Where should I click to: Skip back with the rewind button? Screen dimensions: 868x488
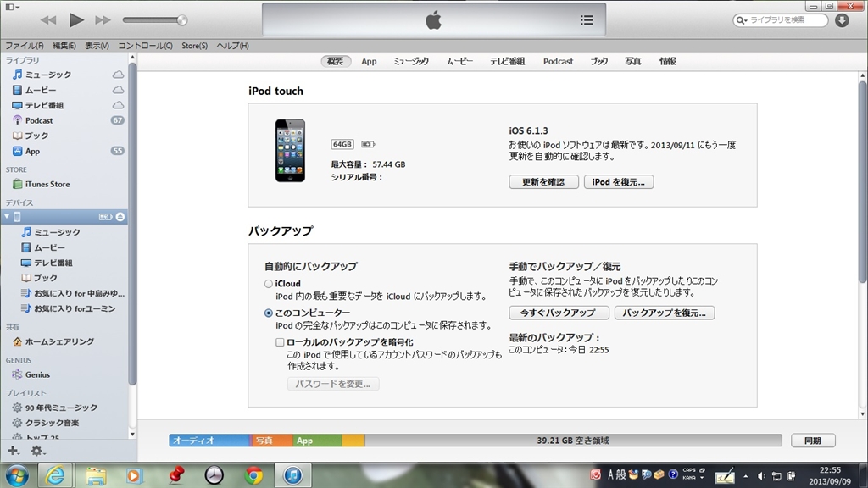(48, 20)
